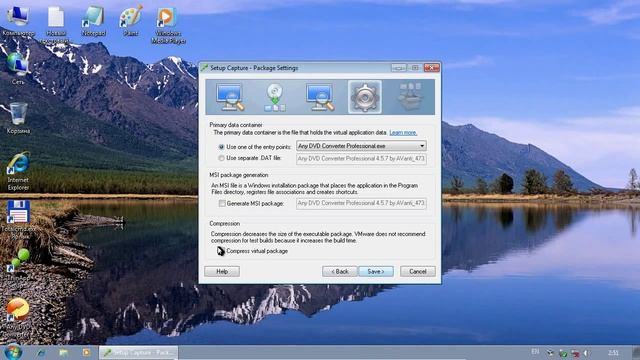Click the green shield tray icon
640x360 pixels.
[x=563, y=353]
